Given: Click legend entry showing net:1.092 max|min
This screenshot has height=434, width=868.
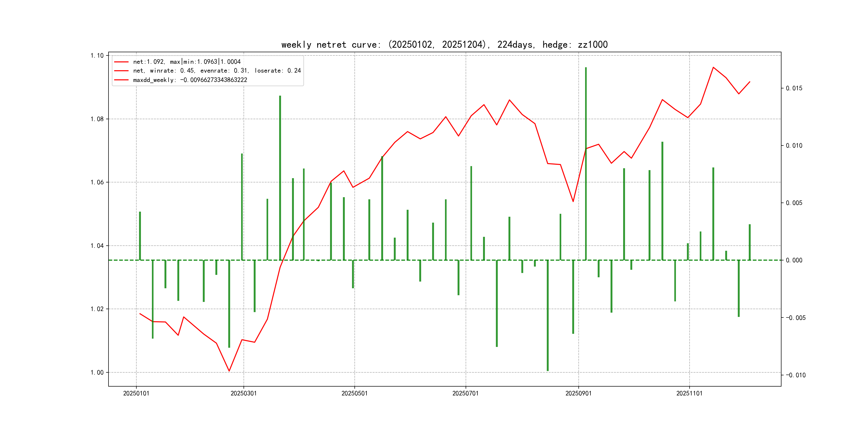Looking at the screenshot, I should click(x=187, y=62).
